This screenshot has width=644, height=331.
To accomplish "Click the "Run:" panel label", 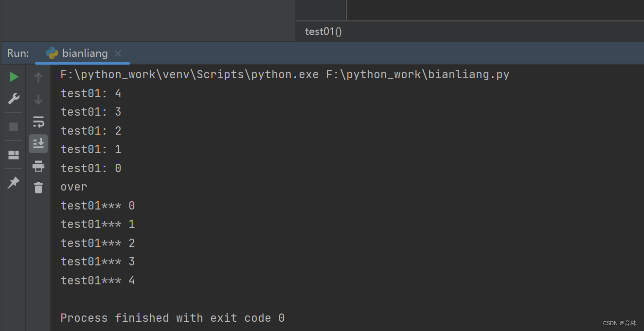I will [18, 53].
